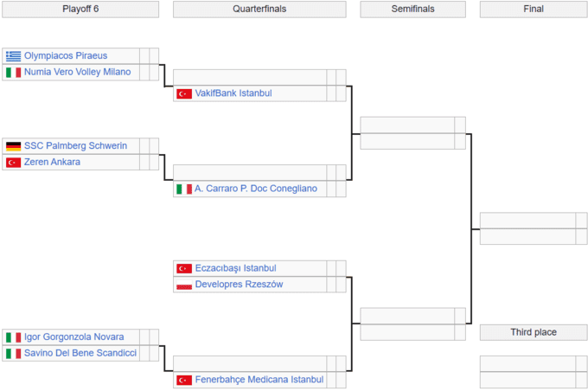
Task: Click the Italian flag next to A. Carraro P. Doc Conegliano
Action: (184, 189)
